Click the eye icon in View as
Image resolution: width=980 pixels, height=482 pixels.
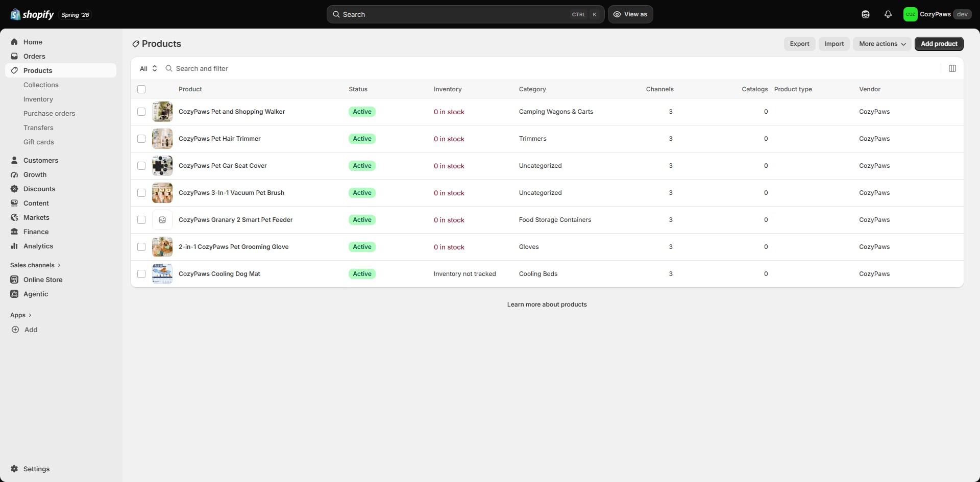pos(617,14)
